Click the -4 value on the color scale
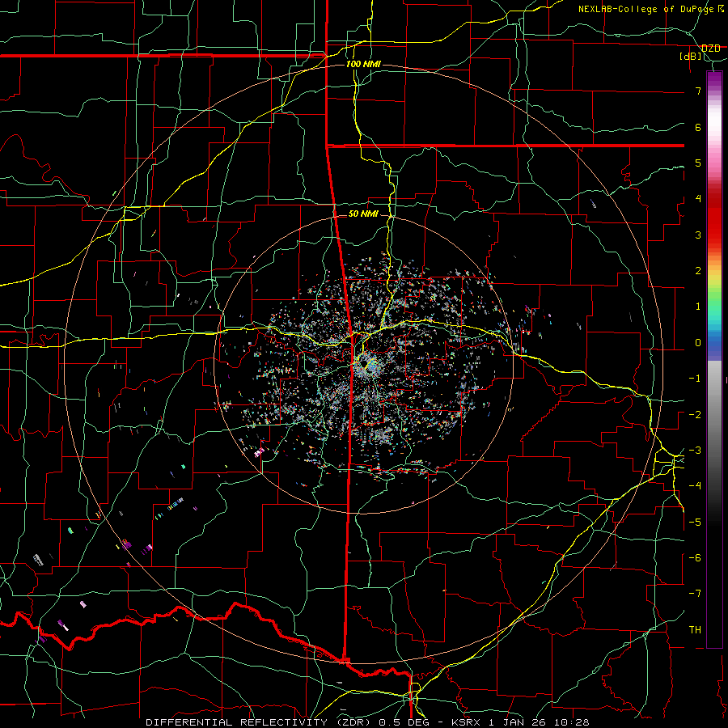The height and width of the screenshot is (728, 728). tap(695, 486)
